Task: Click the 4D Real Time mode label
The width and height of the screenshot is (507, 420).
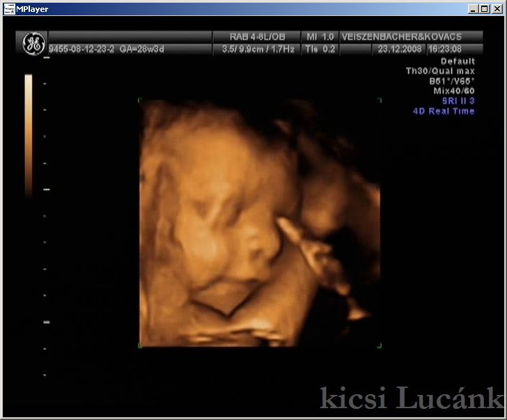Action: pyautogui.click(x=444, y=111)
